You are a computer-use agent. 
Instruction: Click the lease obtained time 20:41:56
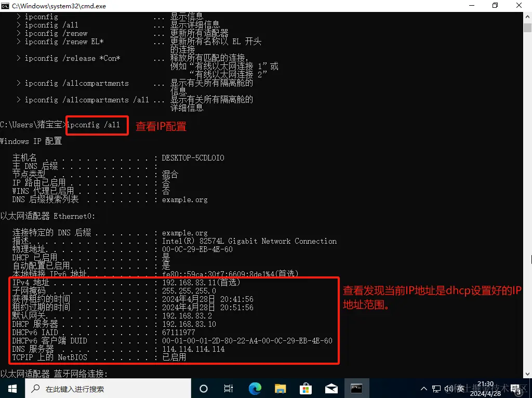tap(237, 299)
